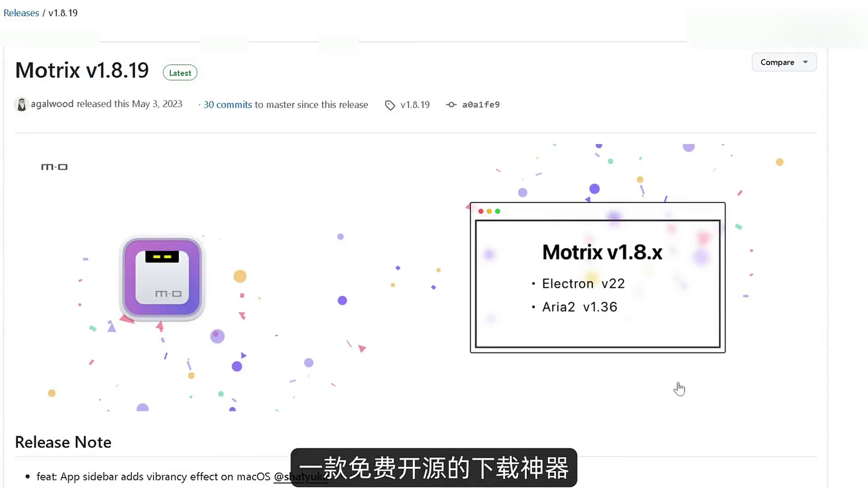Open the Releases breadcrumb link

(x=21, y=13)
